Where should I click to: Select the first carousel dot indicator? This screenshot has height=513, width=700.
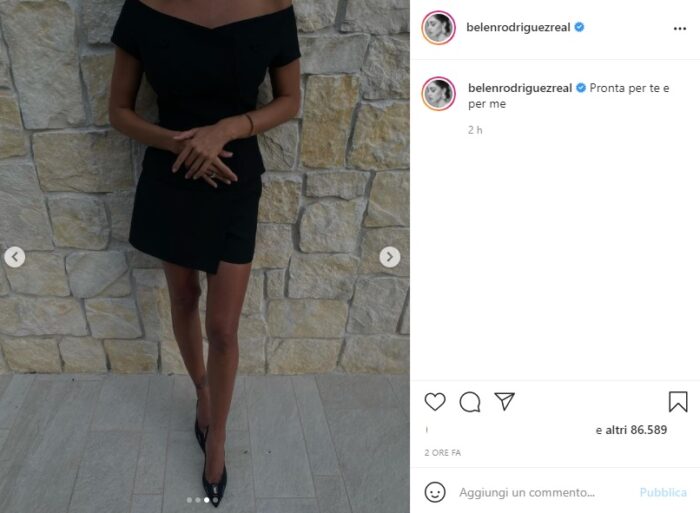189,500
